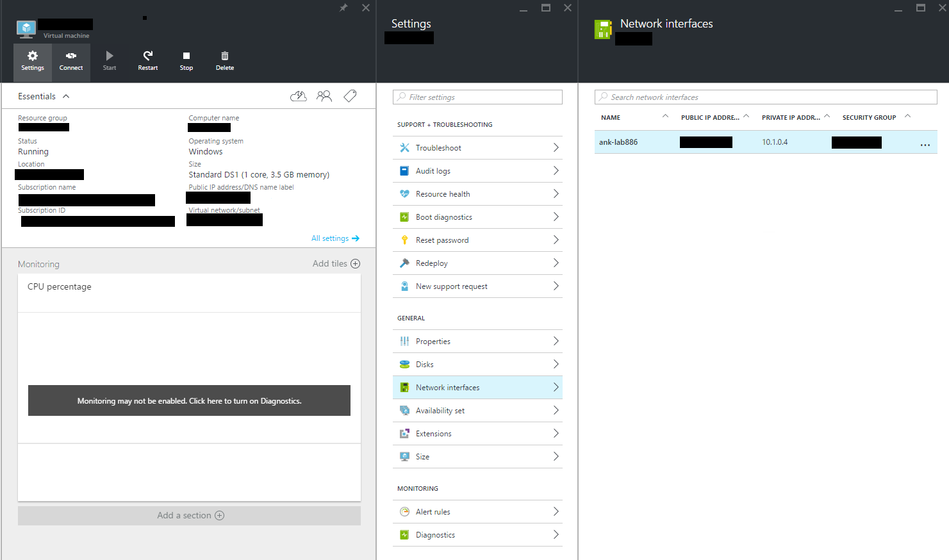Pin the virtual machine blade
This screenshot has width=949, height=560.
pos(343,8)
